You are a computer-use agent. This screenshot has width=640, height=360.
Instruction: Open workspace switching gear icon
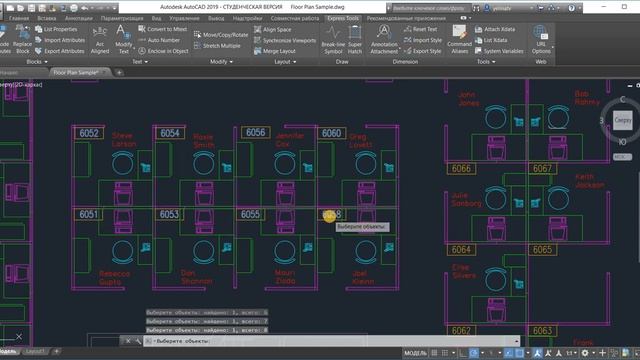click(x=585, y=353)
